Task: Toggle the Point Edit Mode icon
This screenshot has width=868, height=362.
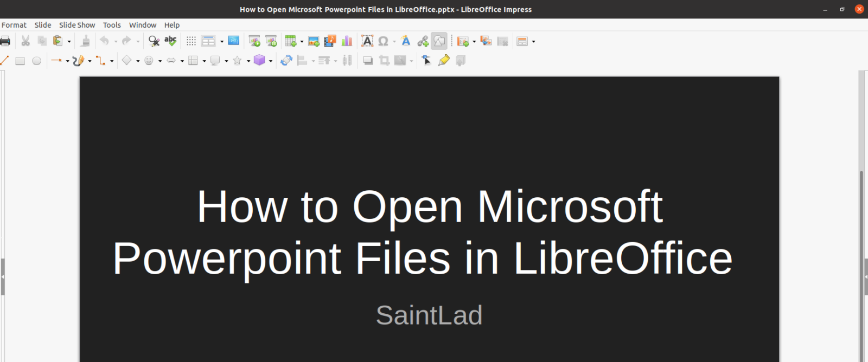Action: [x=426, y=61]
